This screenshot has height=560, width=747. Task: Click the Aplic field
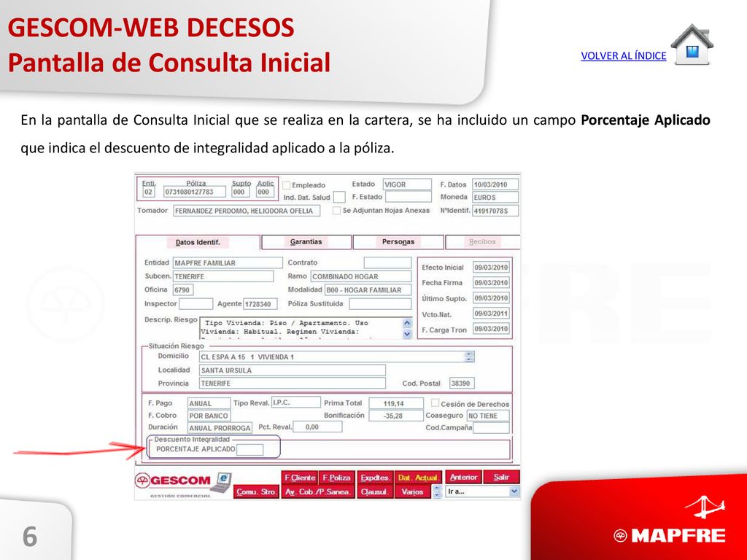(264, 192)
